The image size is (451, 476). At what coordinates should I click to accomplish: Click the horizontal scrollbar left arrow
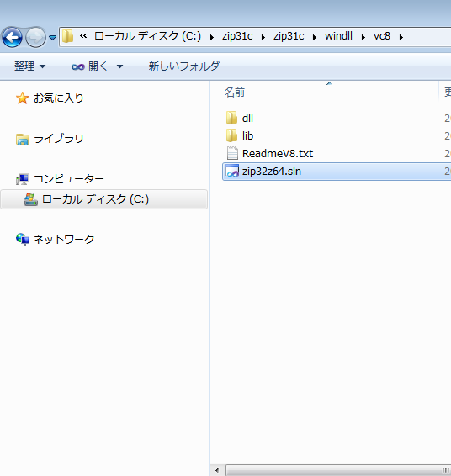click(x=217, y=470)
